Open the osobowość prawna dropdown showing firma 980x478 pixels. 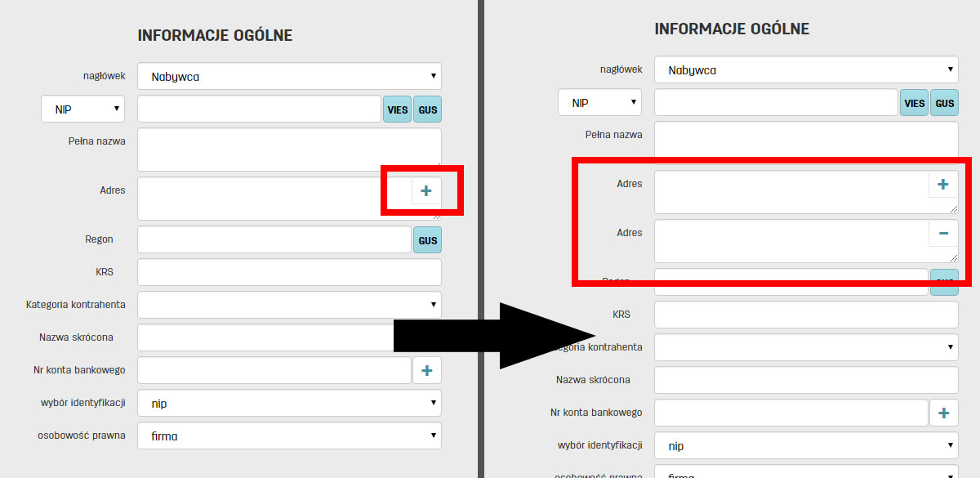pos(289,436)
